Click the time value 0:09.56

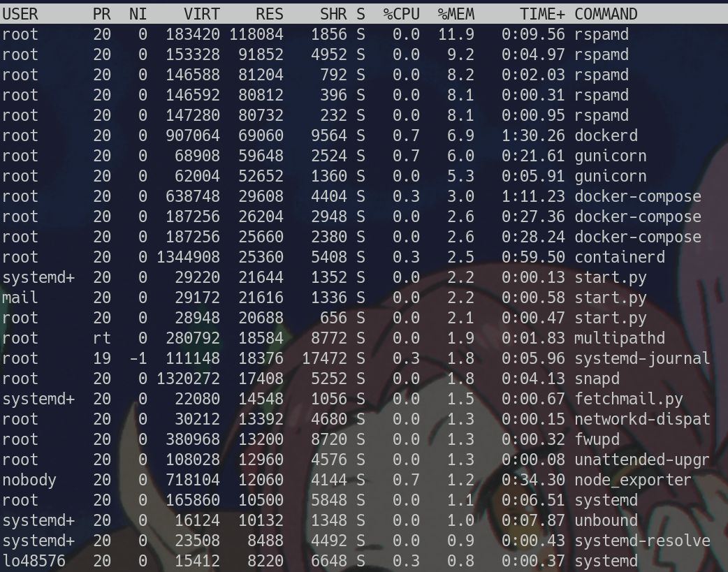(x=534, y=34)
